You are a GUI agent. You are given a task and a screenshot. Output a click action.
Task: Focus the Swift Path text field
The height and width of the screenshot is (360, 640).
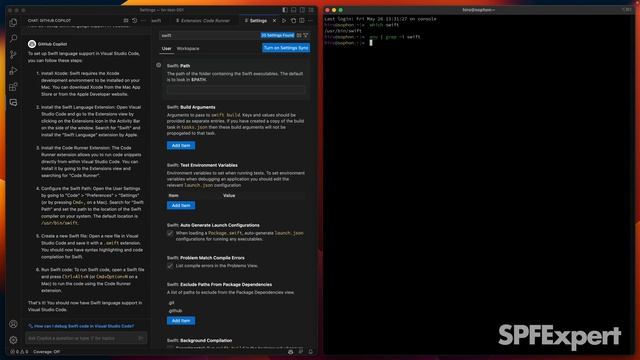tap(236, 90)
